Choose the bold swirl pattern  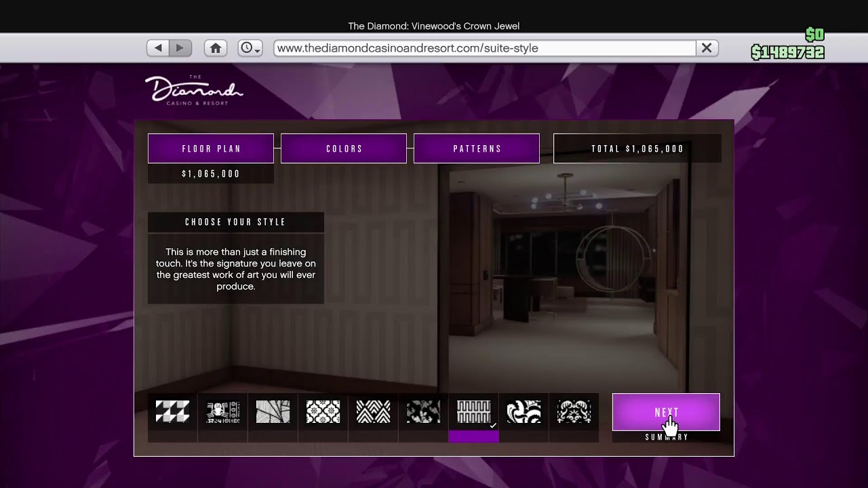point(524,411)
